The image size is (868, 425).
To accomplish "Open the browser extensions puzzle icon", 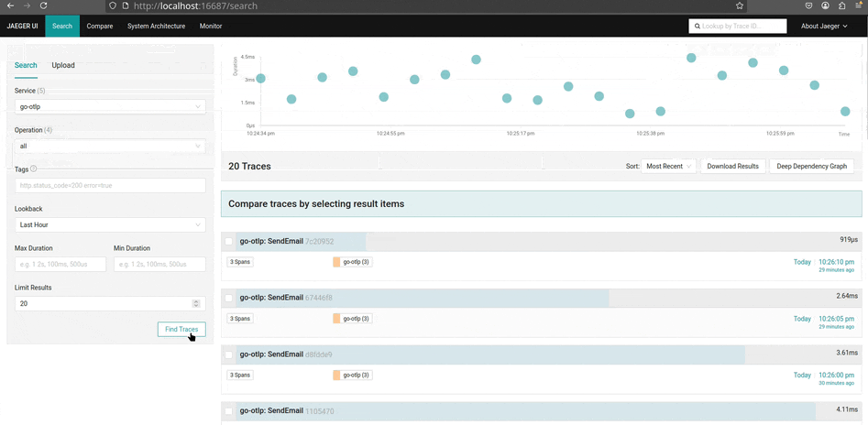I will (842, 5).
